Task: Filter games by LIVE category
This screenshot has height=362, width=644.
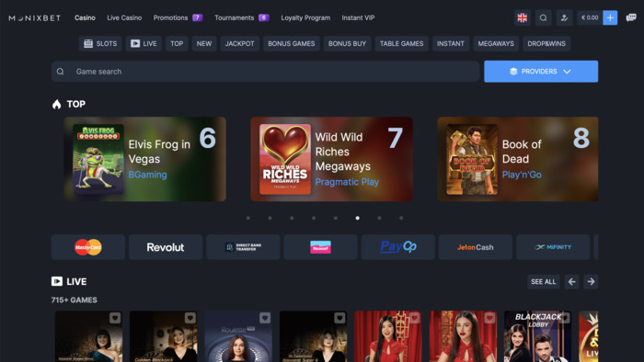Action: [x=144, y=43]
